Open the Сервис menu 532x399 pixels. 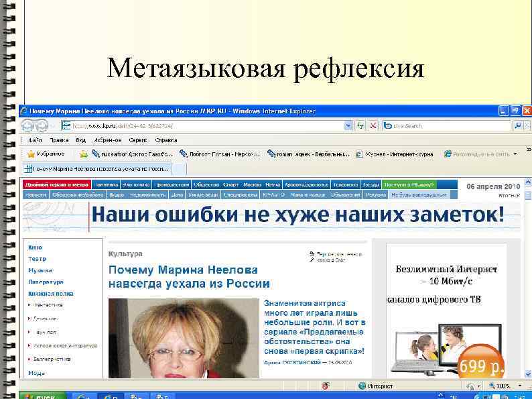pyautogui.click(x=138, y=140)
